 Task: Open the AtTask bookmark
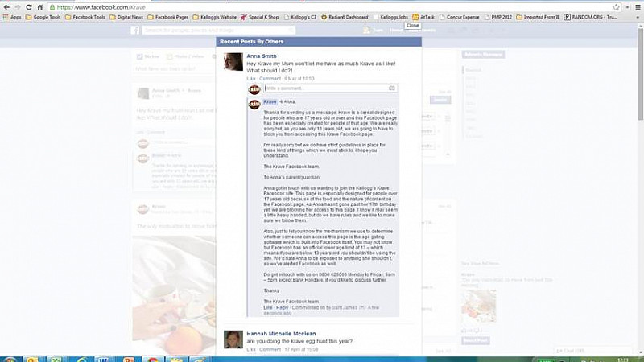click(x=423, y=17)
